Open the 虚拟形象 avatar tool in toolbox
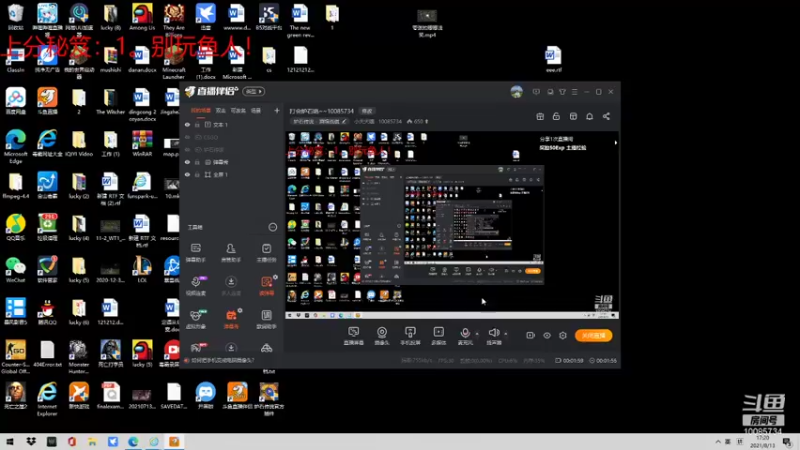The width and height of the screenshot is (800, 450). [x=196, y=319]
